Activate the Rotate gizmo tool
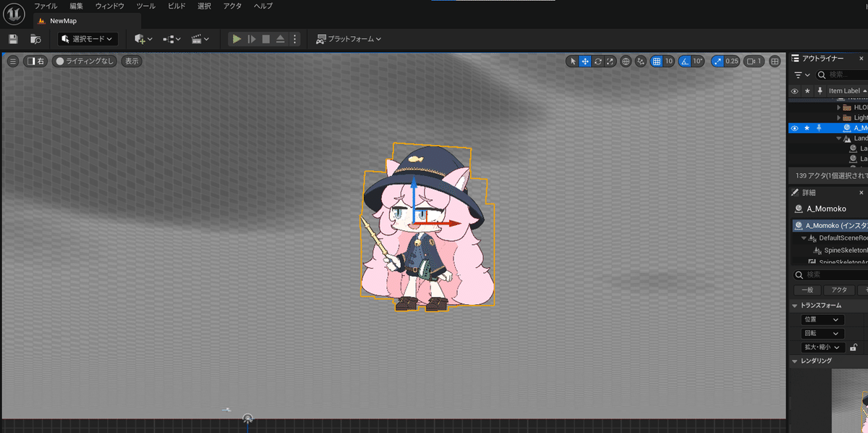Screen dimensions: 868x433 point(597,62)
